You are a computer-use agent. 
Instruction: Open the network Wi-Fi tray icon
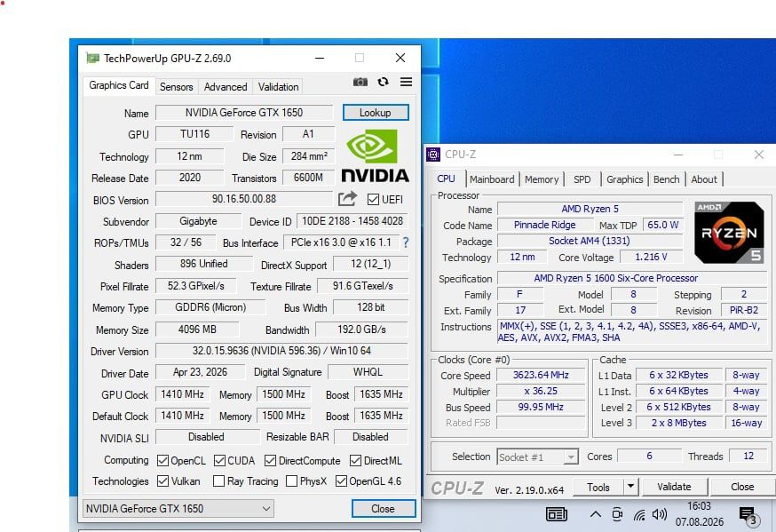click(x=639, y=515)
